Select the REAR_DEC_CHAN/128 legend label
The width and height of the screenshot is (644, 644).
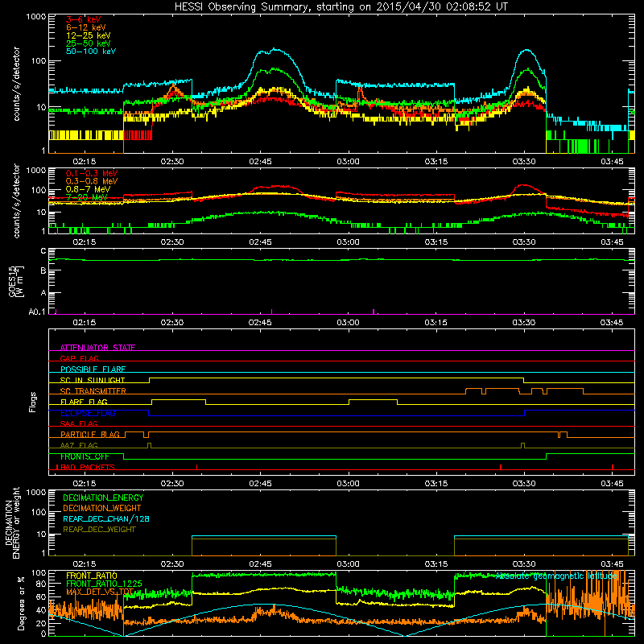(x=106, y=518)
